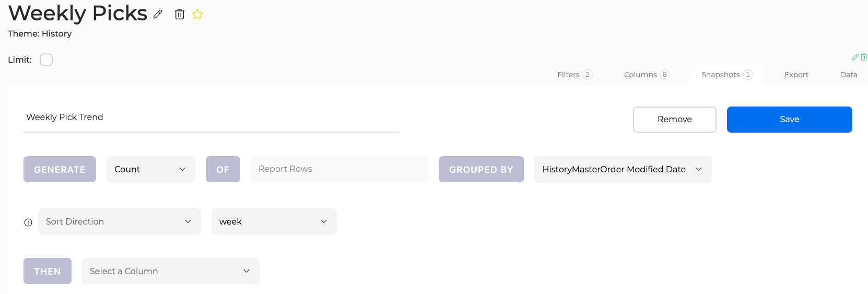The width and height of the screenshot is (868, 294).
Task: Delete report using trash icon near title
Action: click(x=180, y=14)
